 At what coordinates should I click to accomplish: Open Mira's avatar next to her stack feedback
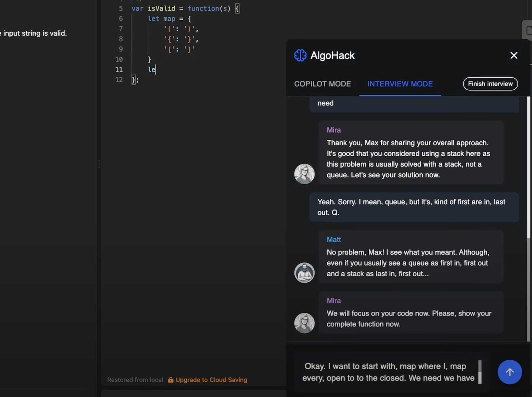(304, 174)
